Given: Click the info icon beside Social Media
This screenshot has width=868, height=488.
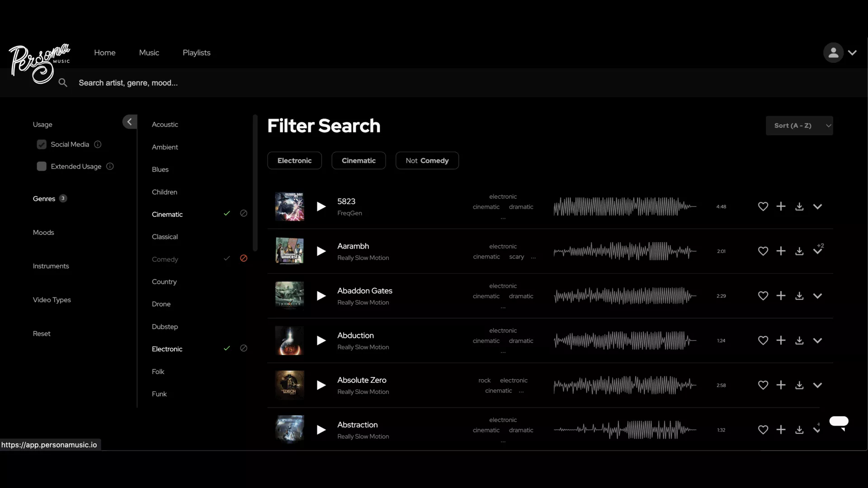Looking at the screenshot, I should click(x=98, y=145).
